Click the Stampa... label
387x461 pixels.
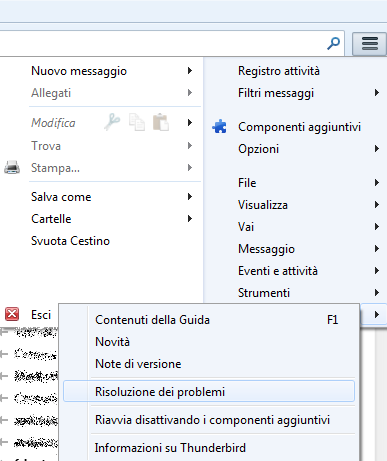[55, 168]
